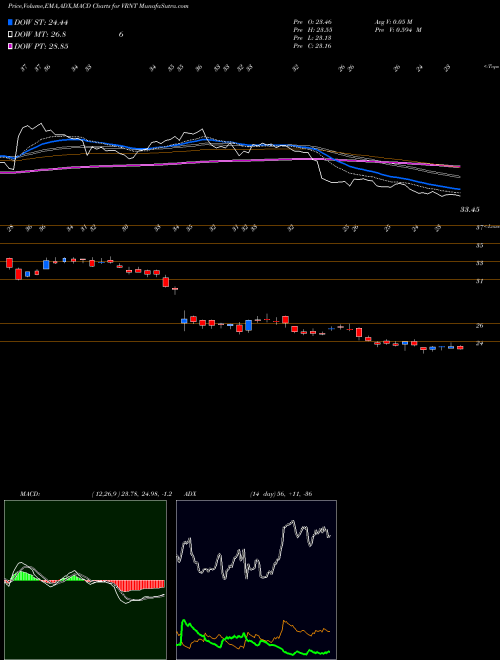Image resolution: width=500 pixels, height=660 pixels.
Task: Open the dark blue ADX indicator panel
Action: click(256, 580)
